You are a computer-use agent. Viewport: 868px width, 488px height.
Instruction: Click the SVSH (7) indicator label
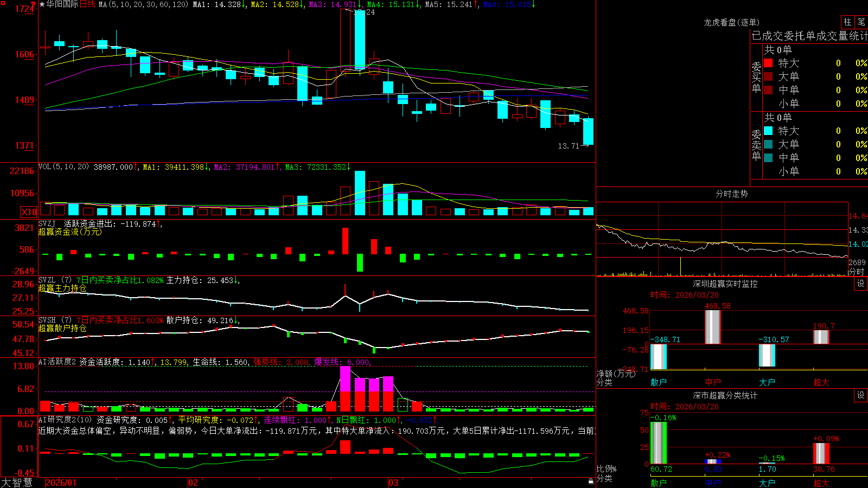55,320
